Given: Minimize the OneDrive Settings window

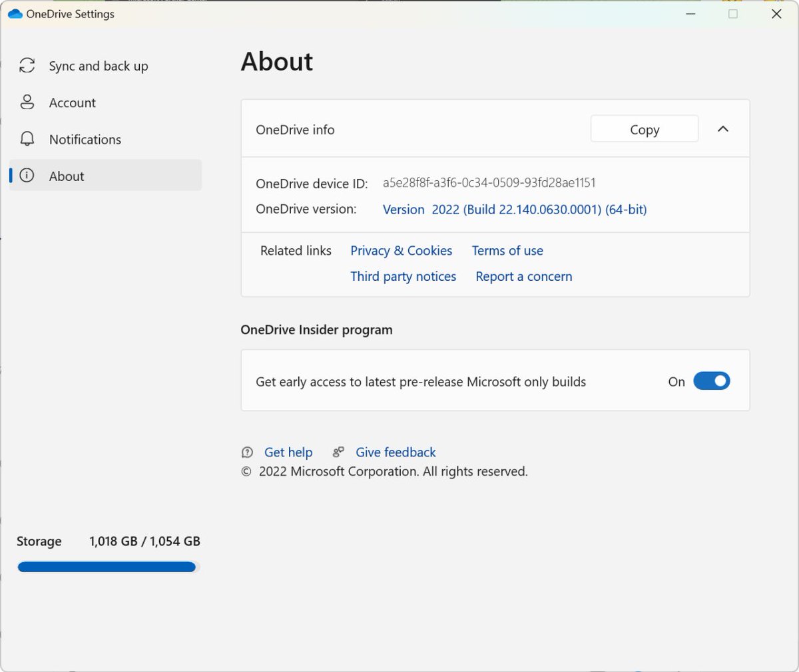Looking at the screenshot, I should pyautogui.click(x=690, y=13).
